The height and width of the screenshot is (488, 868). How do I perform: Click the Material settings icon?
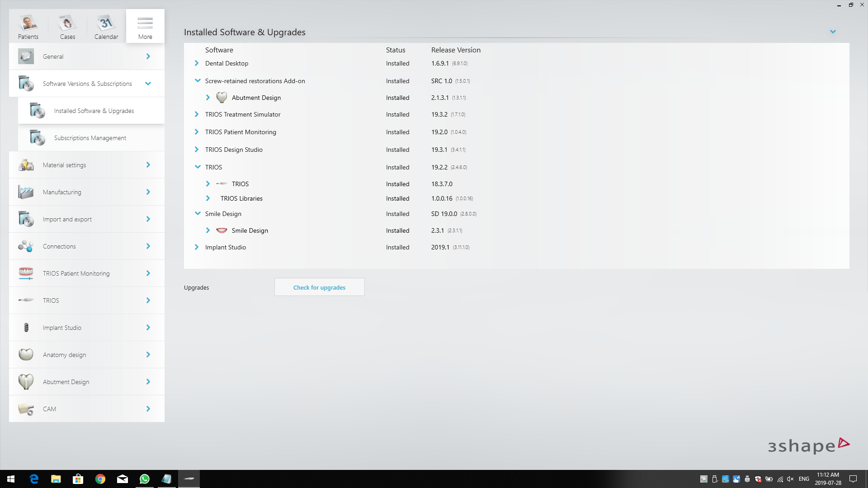click(x=26, y=164)
